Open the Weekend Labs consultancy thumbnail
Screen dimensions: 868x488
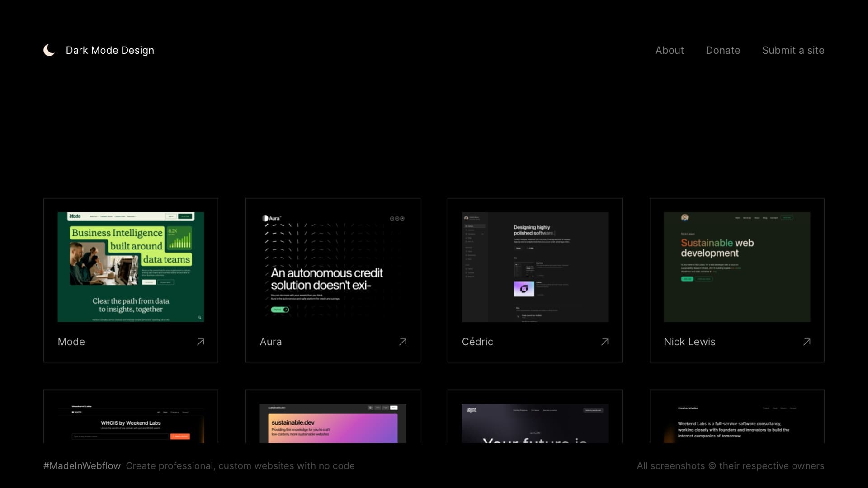(x=737, y=423)
